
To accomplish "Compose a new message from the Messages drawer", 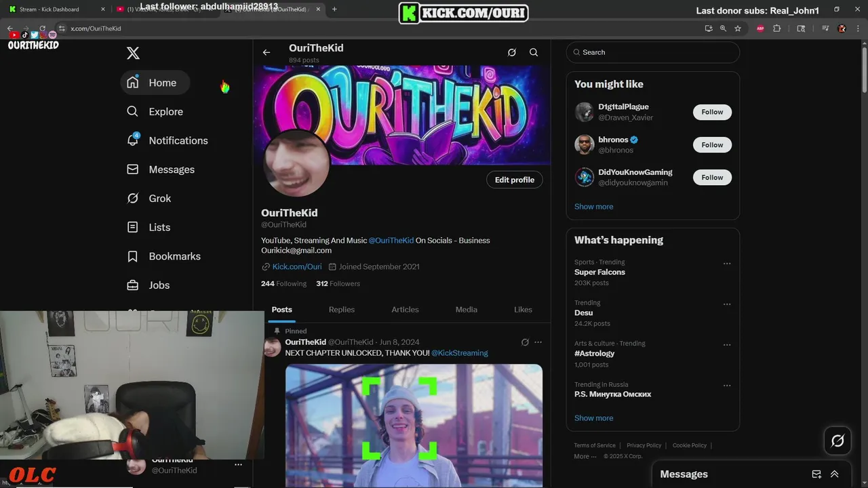I will click(816, 474).
